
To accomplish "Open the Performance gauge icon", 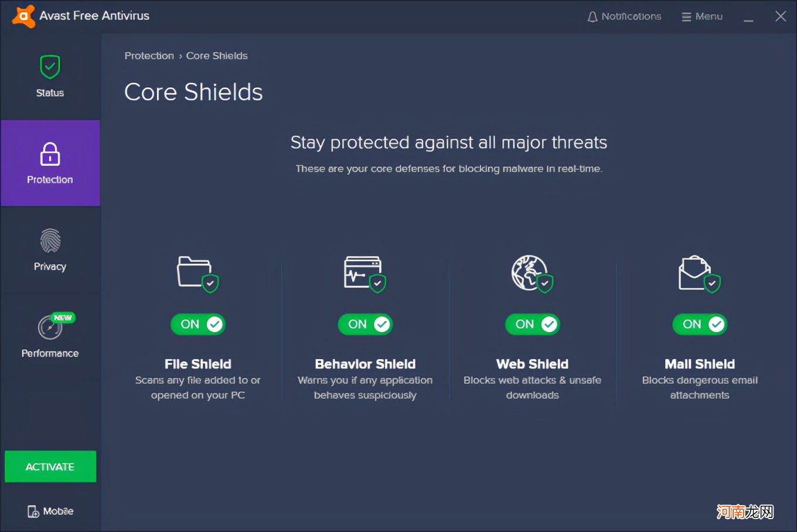I will [x=50, y=328].
